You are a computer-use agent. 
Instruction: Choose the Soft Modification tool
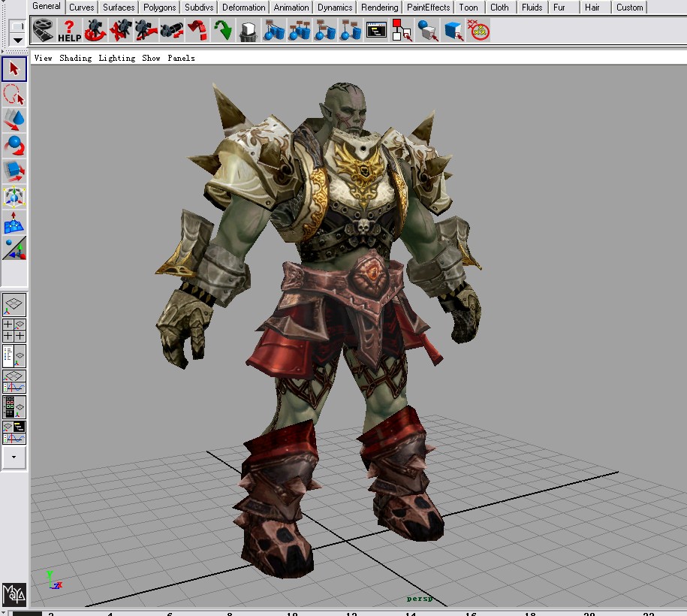pos(14,222)
